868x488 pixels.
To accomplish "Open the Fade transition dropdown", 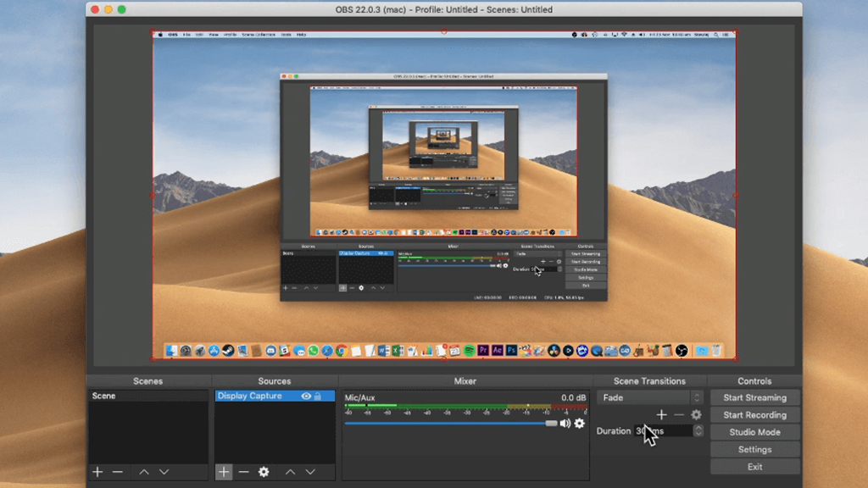I will (x=650, y=398).
